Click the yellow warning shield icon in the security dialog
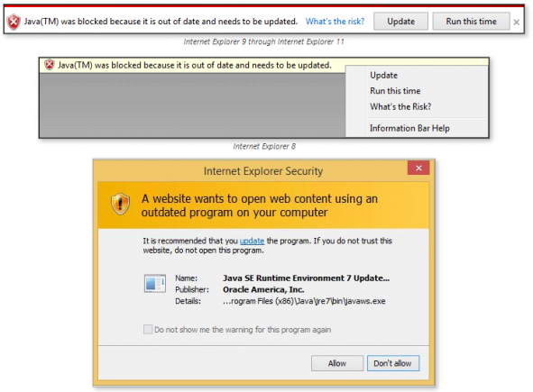Screen dimensions: 533x392 pyautogui.click(x=120, y=205)
